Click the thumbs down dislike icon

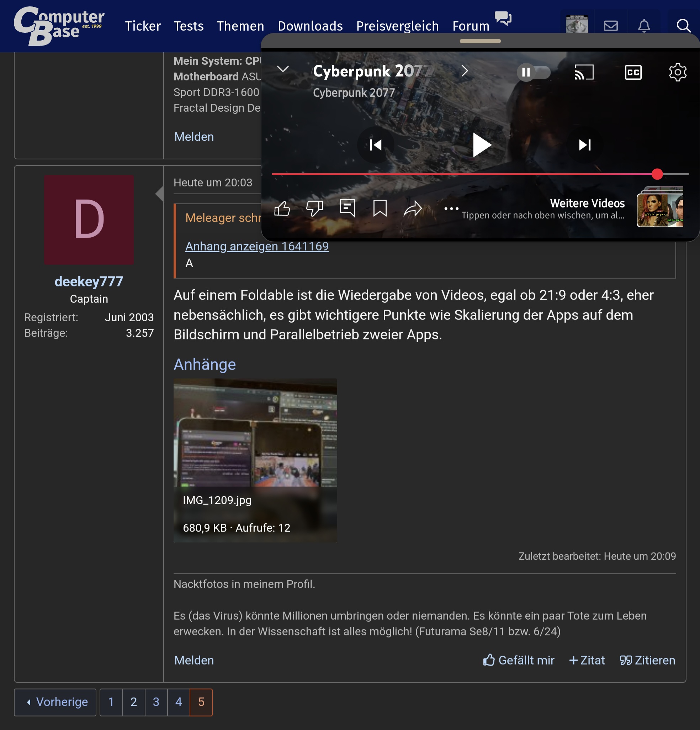point(315,208)
